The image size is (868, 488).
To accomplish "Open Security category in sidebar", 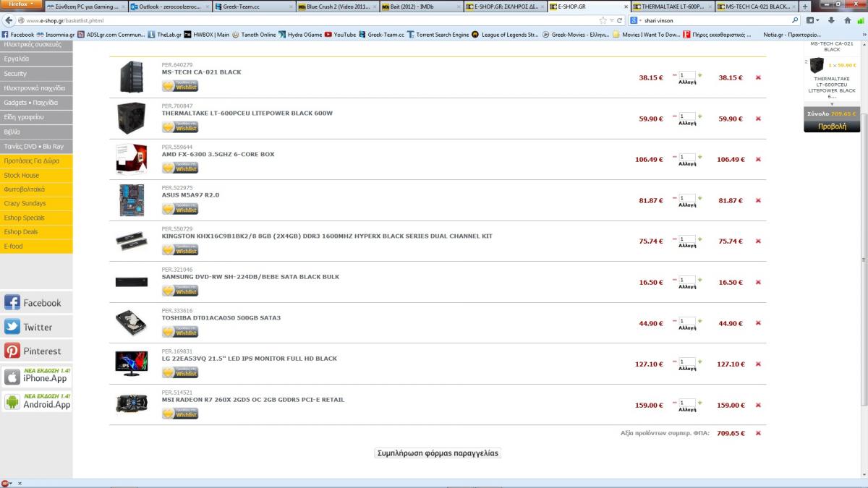I will click(x=36, y=74).
